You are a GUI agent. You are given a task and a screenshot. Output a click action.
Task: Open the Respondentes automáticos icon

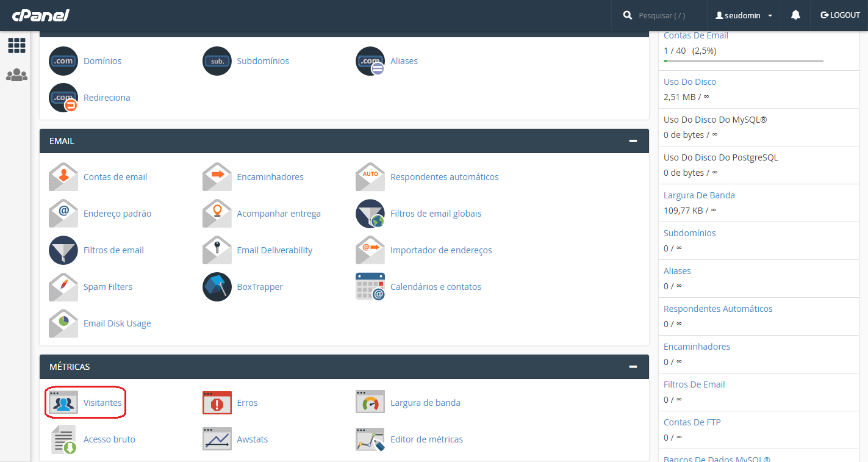tap(370, 177)
